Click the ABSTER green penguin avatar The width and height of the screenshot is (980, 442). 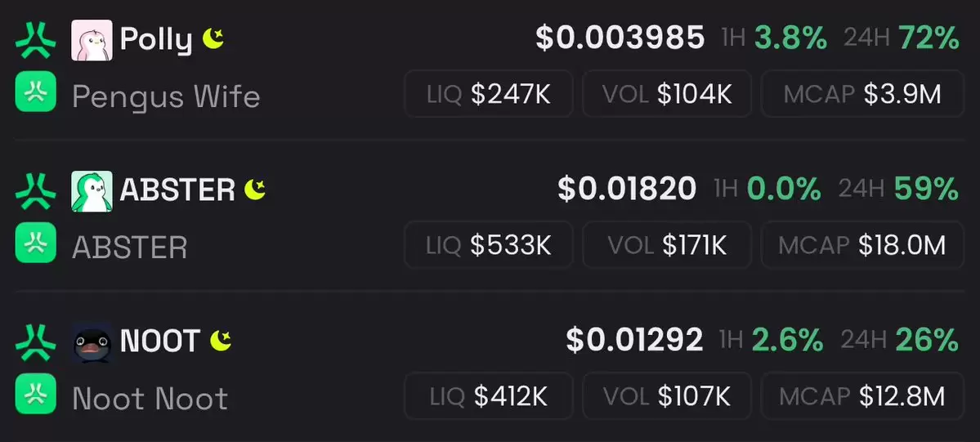click(x=92, y=191)
